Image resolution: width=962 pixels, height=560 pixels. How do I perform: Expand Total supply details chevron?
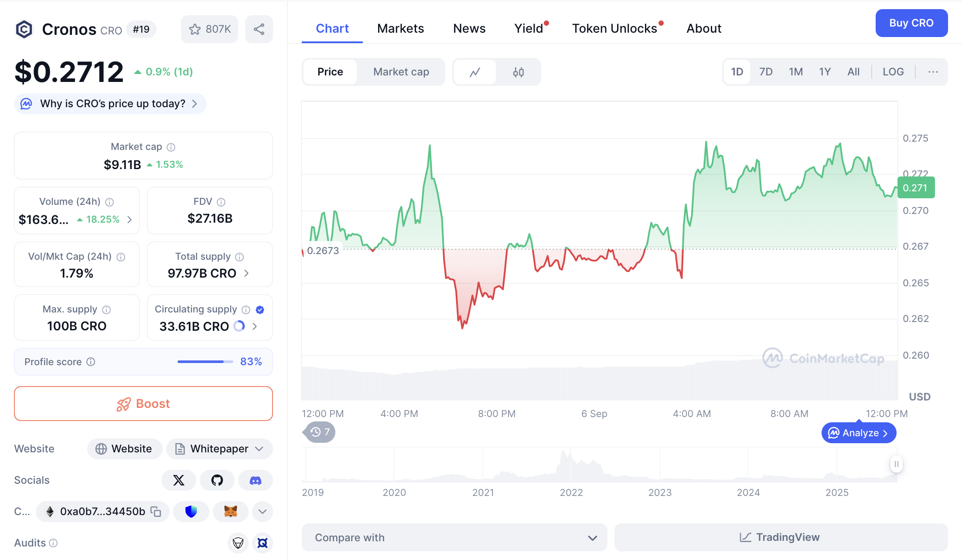[x=246, y=273]
